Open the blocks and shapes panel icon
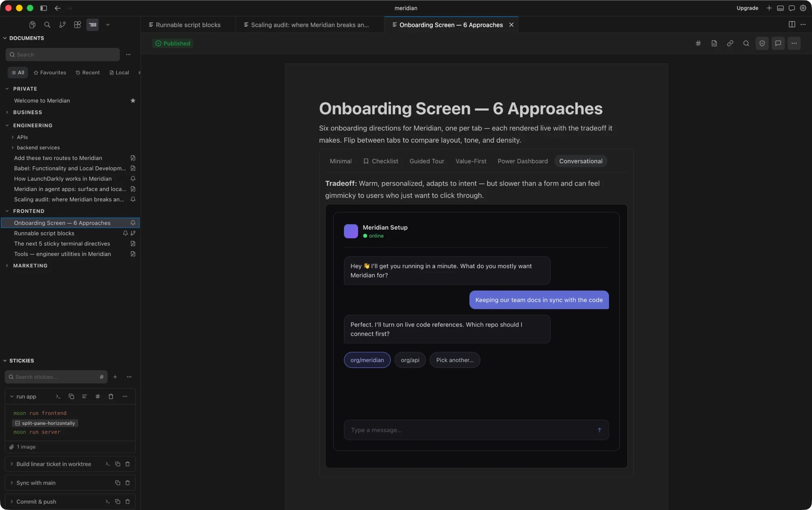 click(x=78, y=25)
